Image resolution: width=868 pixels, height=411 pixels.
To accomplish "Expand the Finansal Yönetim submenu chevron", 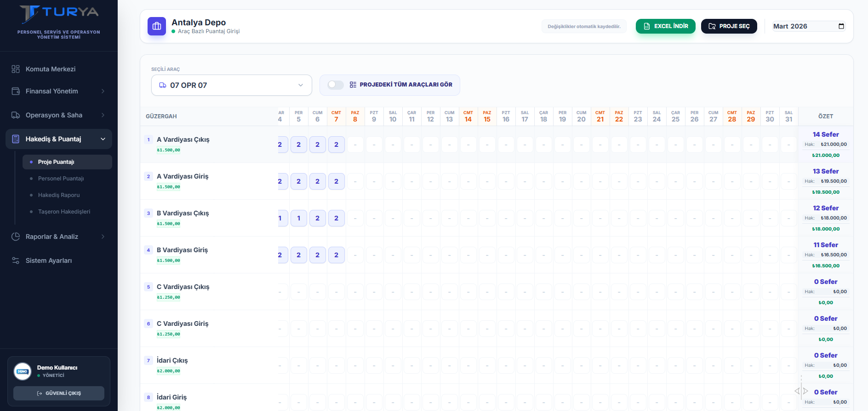I will point(103,91).
